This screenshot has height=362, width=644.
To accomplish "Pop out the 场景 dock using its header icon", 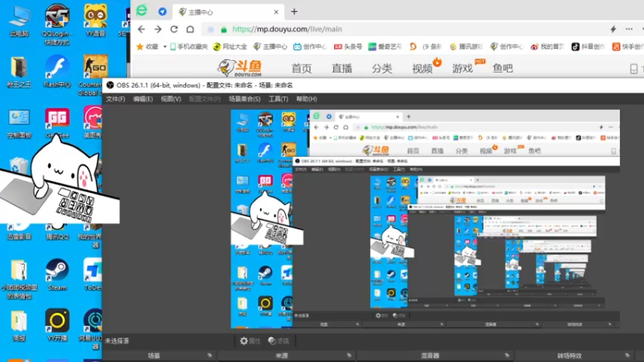I will point(210,356).
